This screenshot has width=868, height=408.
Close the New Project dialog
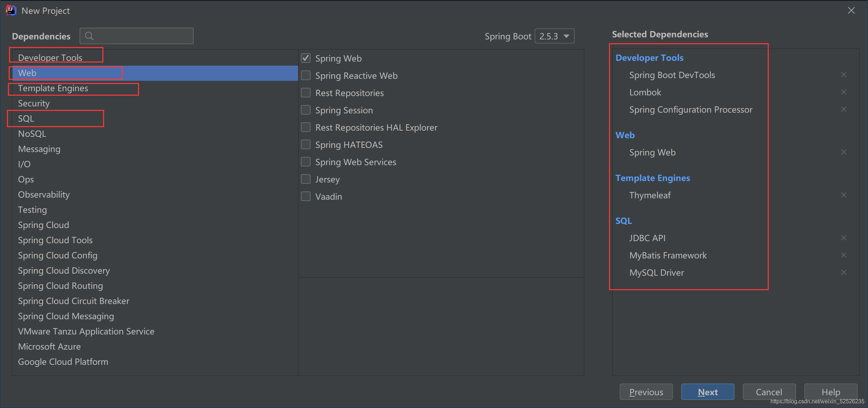[851, 11]
